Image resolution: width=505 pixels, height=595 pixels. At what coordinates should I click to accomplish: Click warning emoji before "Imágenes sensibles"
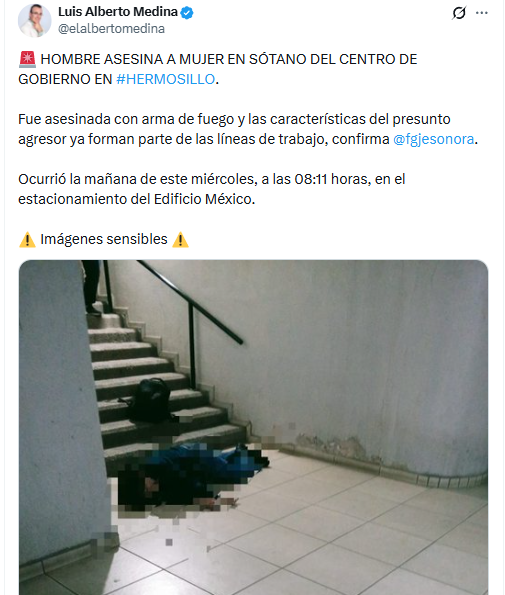pos(27,239)
